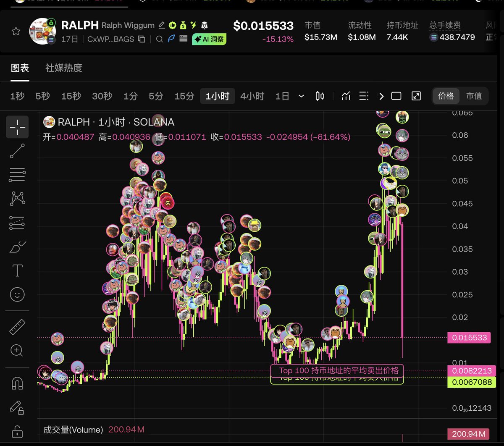This screenshot has height=446, width=504.
Task: Open the emoji sticker tool
Action: click(17, 294)
